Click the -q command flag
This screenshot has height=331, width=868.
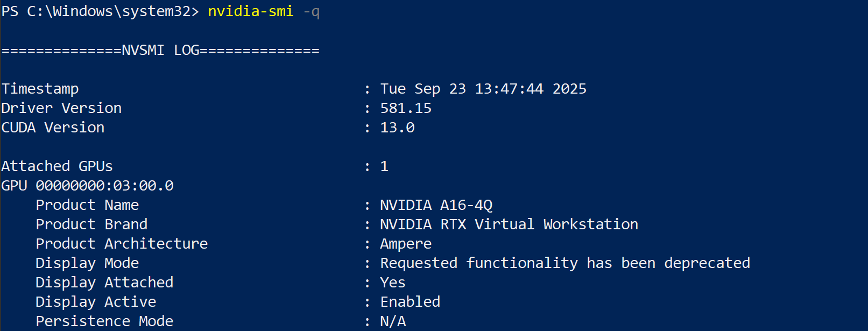(312, 12)
